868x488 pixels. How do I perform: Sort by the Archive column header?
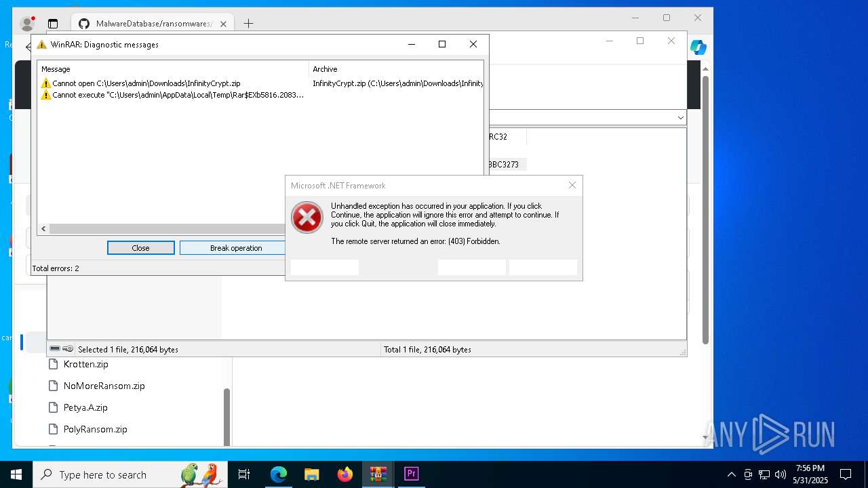(x=396, y=69)
